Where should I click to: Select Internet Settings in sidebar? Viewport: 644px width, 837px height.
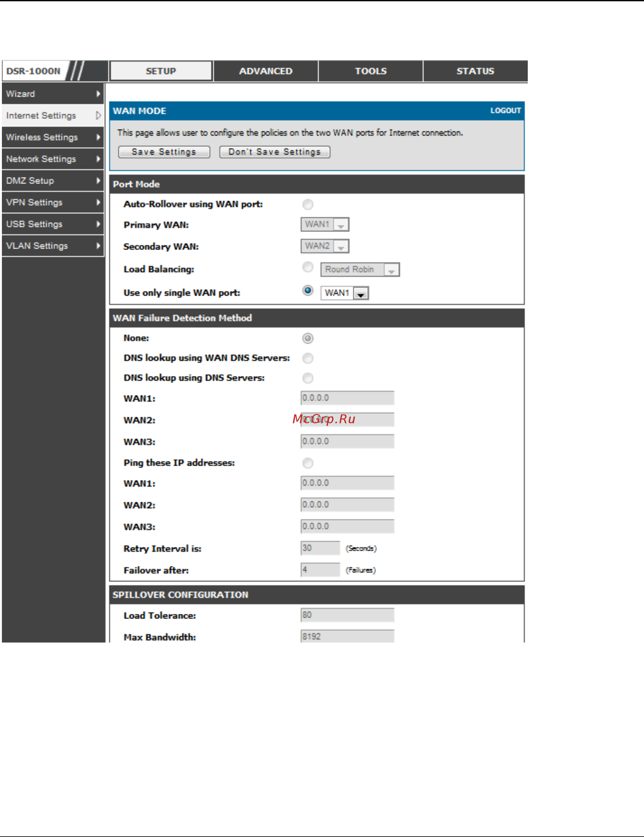point(53,115)
